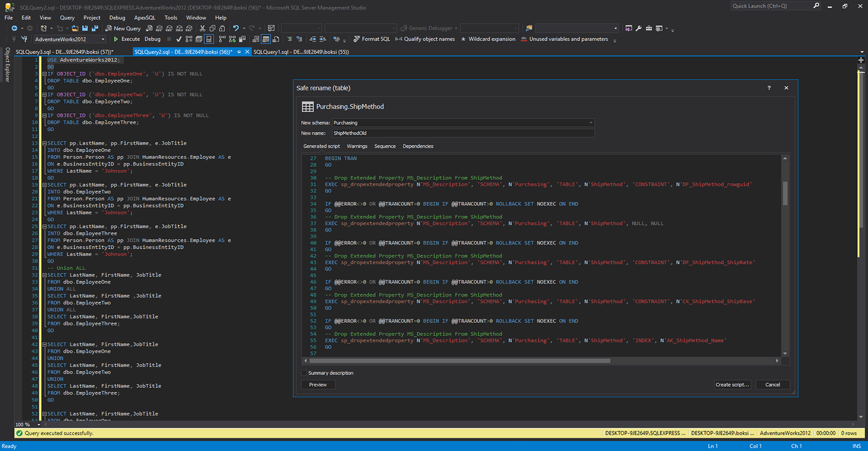The image size is (868, 451).
Task: Click the wrench Properties icon
Action: [x=638, y=28]
